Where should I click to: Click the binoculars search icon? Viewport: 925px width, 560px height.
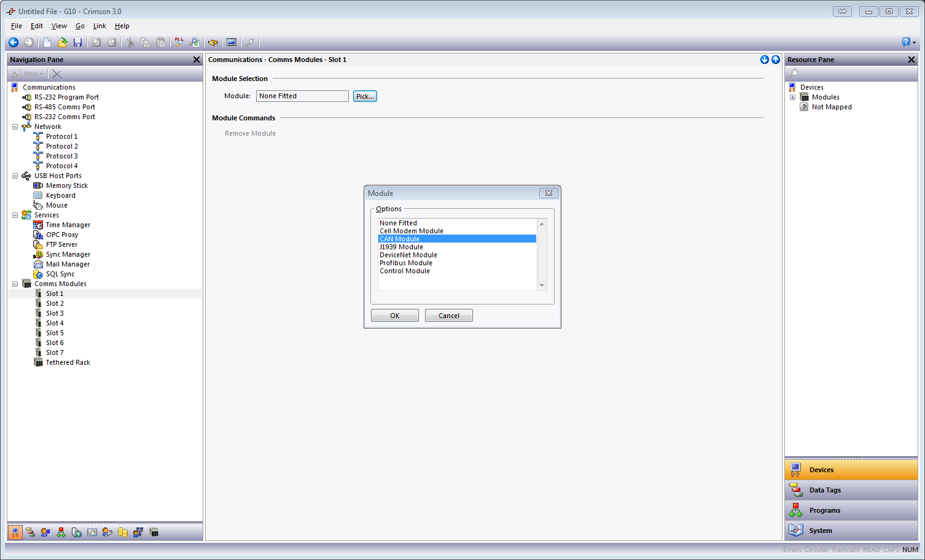point(213,42)
